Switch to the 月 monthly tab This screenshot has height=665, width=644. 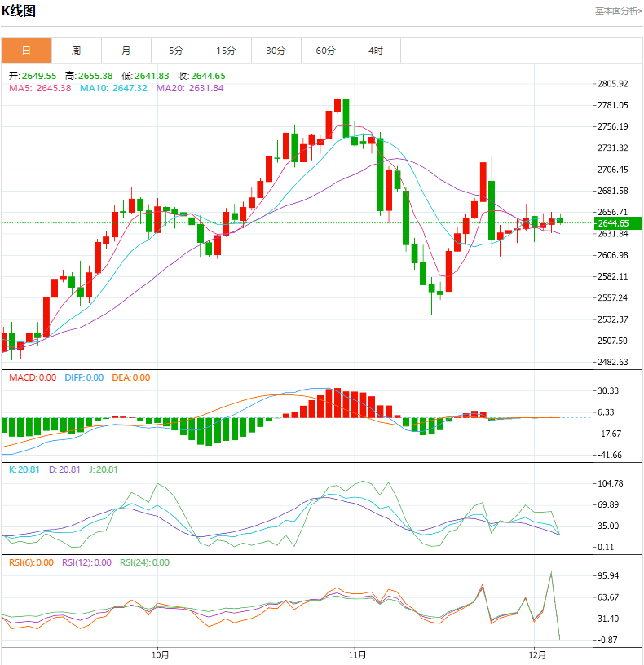click(x=126, y=51)
